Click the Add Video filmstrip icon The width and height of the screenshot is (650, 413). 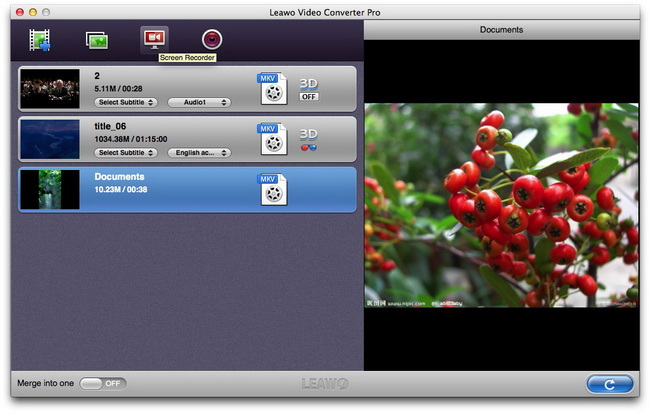(x=39, y=40)
